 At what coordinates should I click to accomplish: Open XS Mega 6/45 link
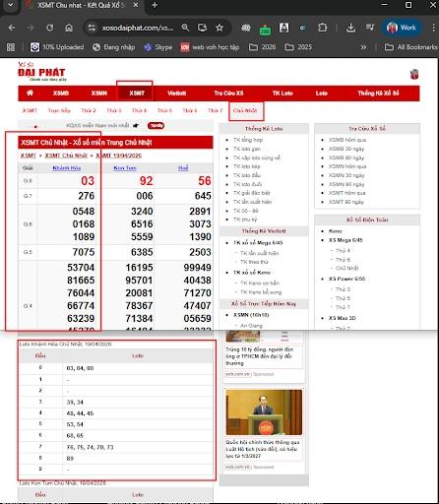coord(345,240)
